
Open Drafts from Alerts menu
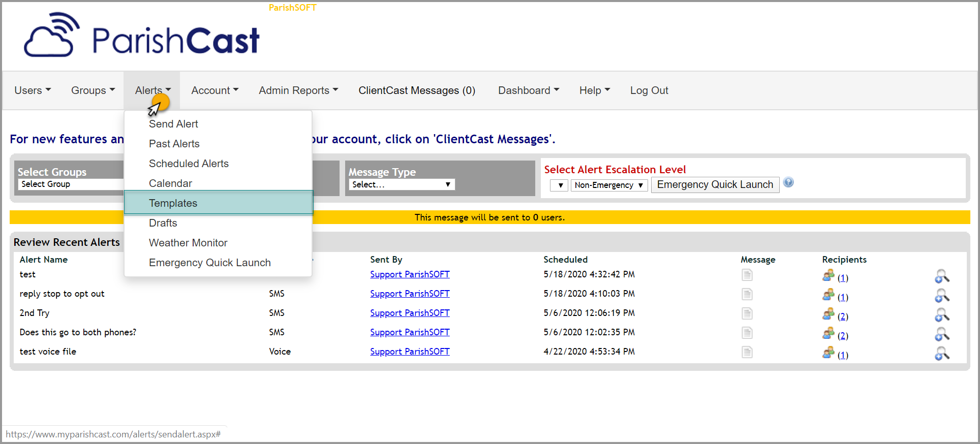(163, 223)
